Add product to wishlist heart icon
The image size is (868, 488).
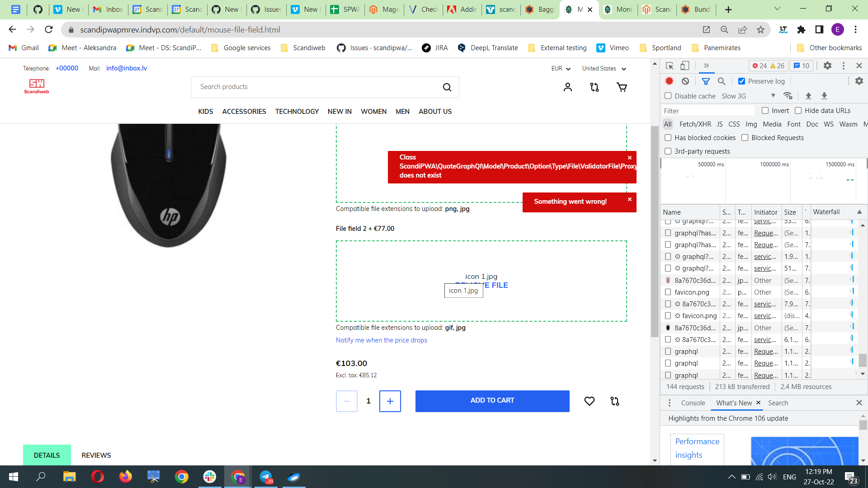click(x=589, y=401)
